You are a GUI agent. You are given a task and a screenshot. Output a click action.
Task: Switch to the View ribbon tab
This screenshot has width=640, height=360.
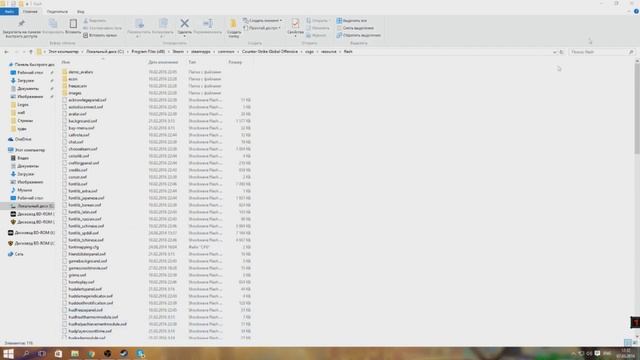pos(81,11)
